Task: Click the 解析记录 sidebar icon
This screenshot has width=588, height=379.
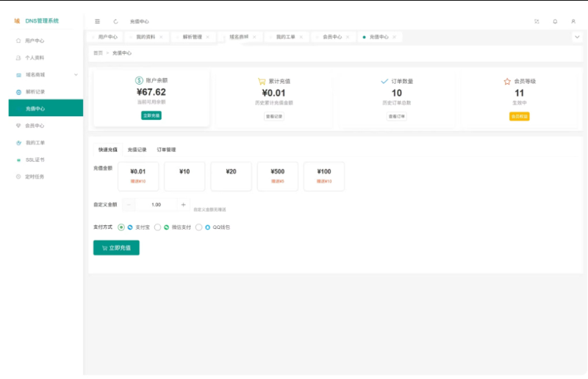Action: [18, 92]
